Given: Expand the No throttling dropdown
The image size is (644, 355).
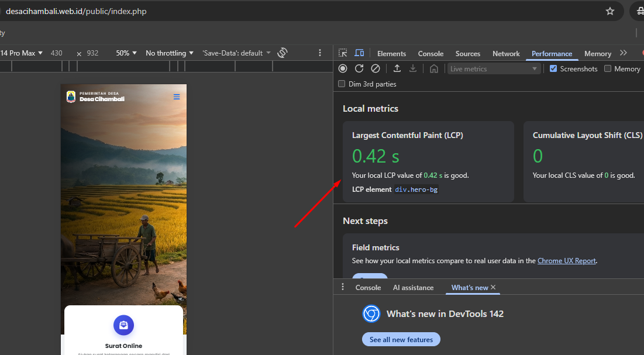Looking at the screenshot, I should pos(169,53).
